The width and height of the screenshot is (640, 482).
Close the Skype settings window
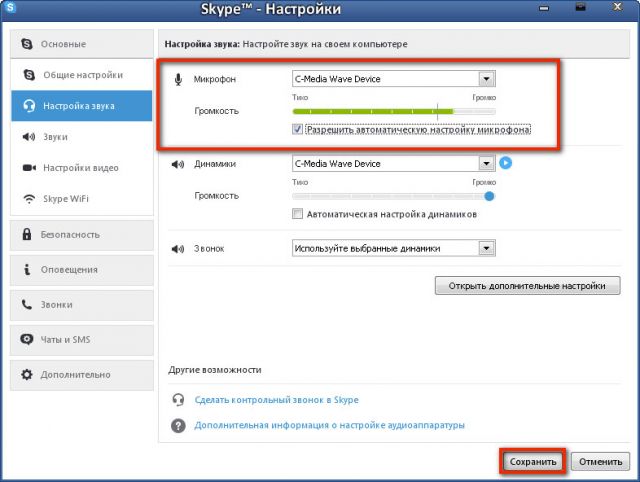[617, 7]
